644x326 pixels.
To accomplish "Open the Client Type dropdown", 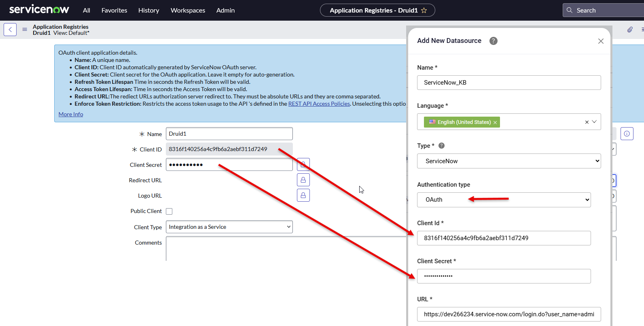I will point(229,227).
